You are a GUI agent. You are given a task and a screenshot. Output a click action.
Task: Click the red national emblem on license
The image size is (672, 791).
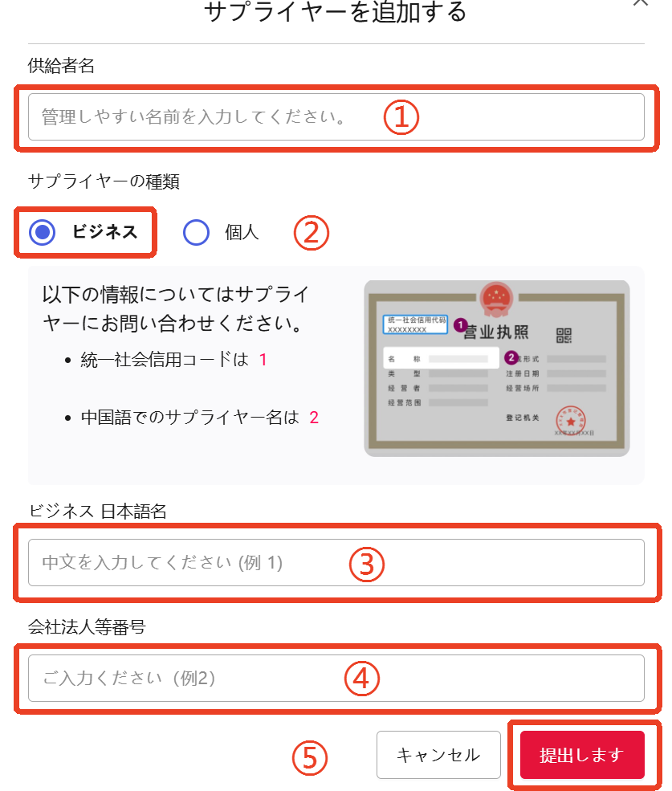[496, 300]
